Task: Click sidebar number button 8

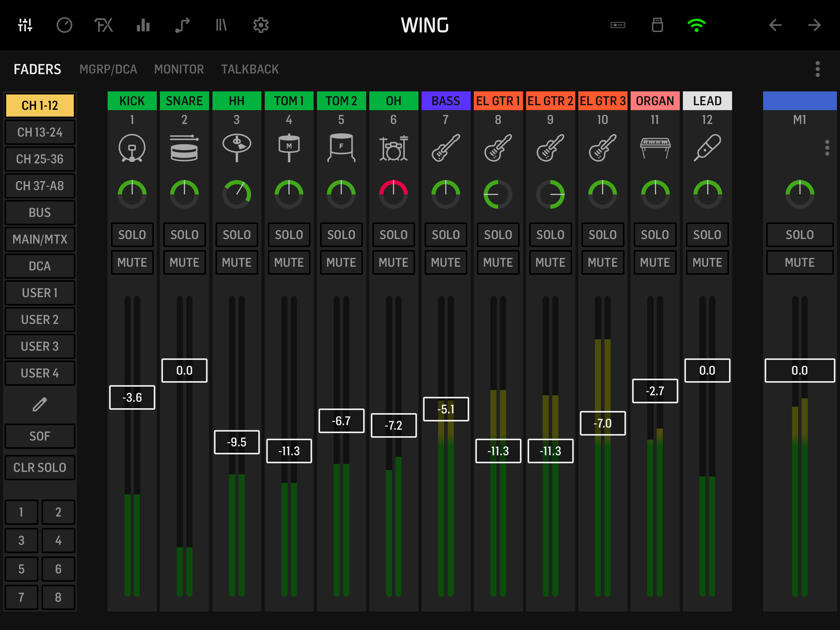Action: coord(58,598)
